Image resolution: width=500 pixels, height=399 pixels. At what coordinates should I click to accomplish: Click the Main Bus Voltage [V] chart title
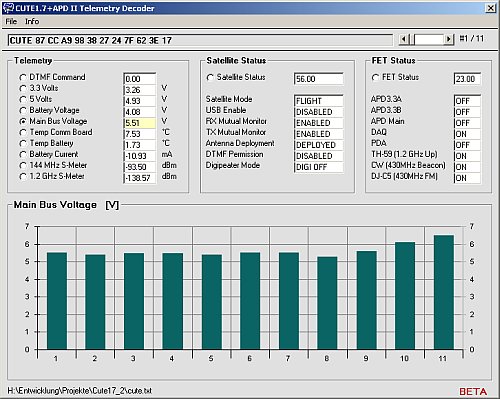click(66, 205)
